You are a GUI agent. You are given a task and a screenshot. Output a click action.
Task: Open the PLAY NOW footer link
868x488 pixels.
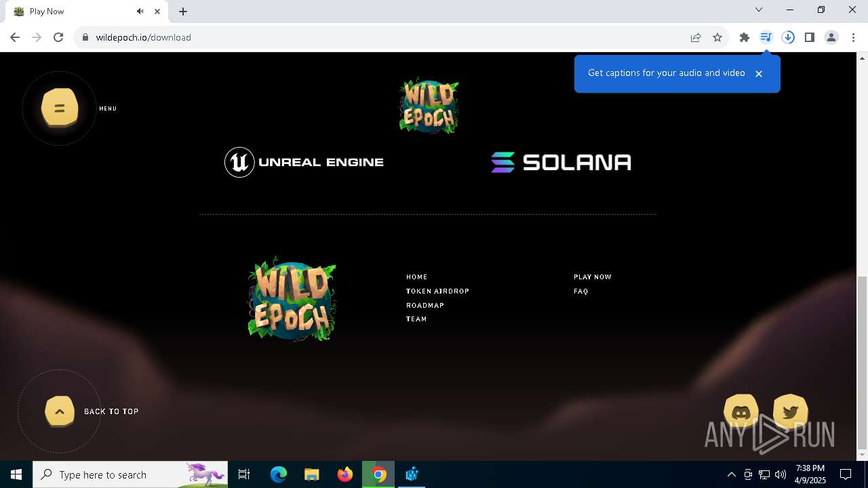pos(592,277)
